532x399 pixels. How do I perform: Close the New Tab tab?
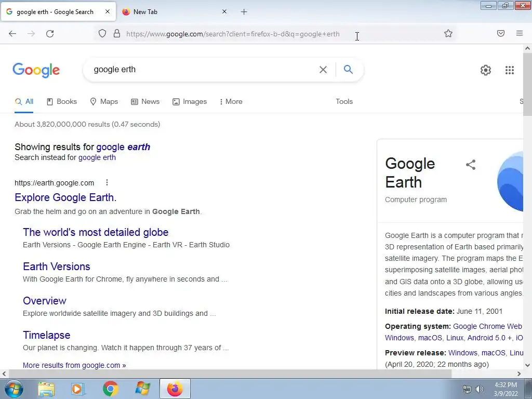click(224, 11)
